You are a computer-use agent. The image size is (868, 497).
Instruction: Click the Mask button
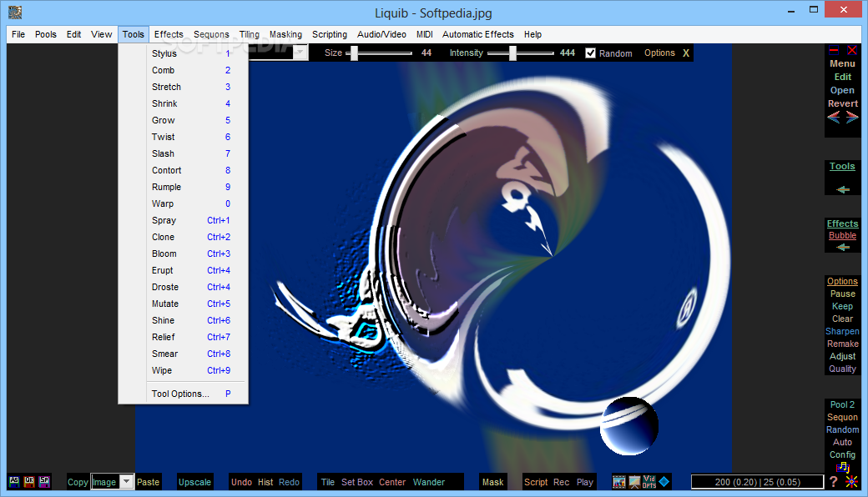pyautogui.click(x=492, y=482)
